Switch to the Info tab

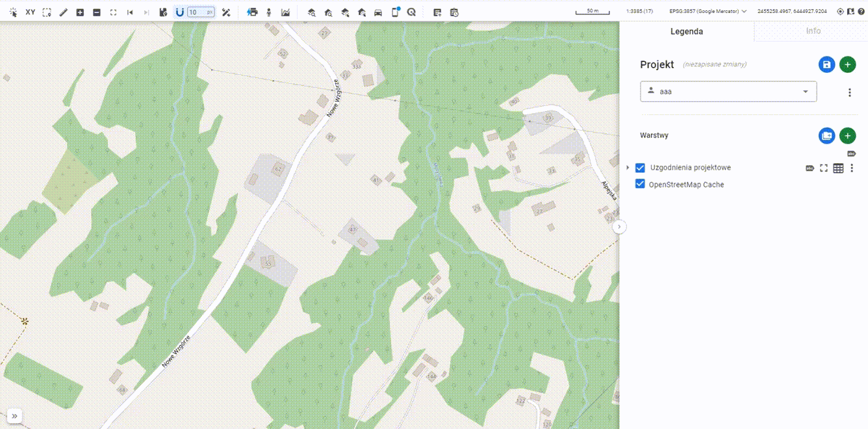(x=813, y=31)
